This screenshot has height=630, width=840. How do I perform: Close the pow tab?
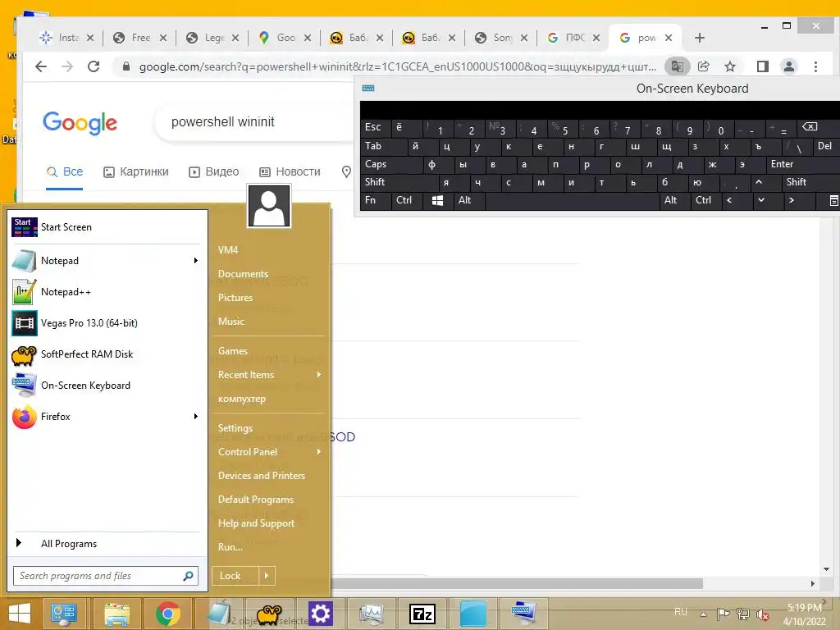(669, 38)
